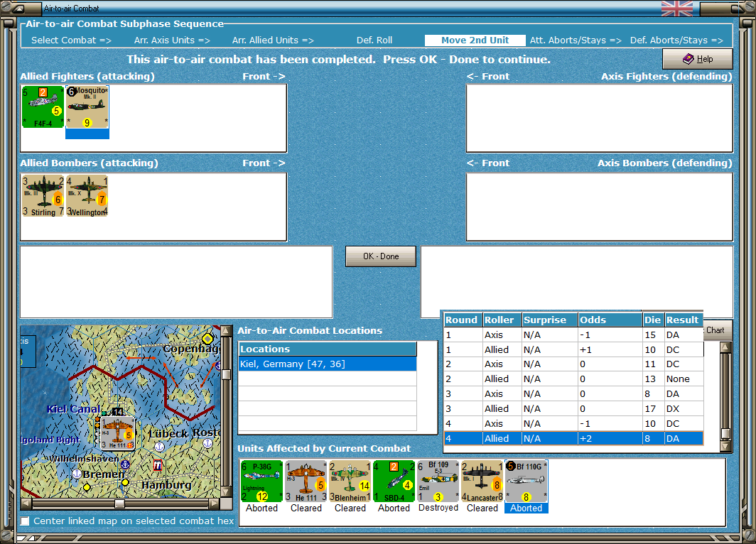Pick the Wellington bomber unit counter
This screenshot has width=756, height=544.
[87, 195]
